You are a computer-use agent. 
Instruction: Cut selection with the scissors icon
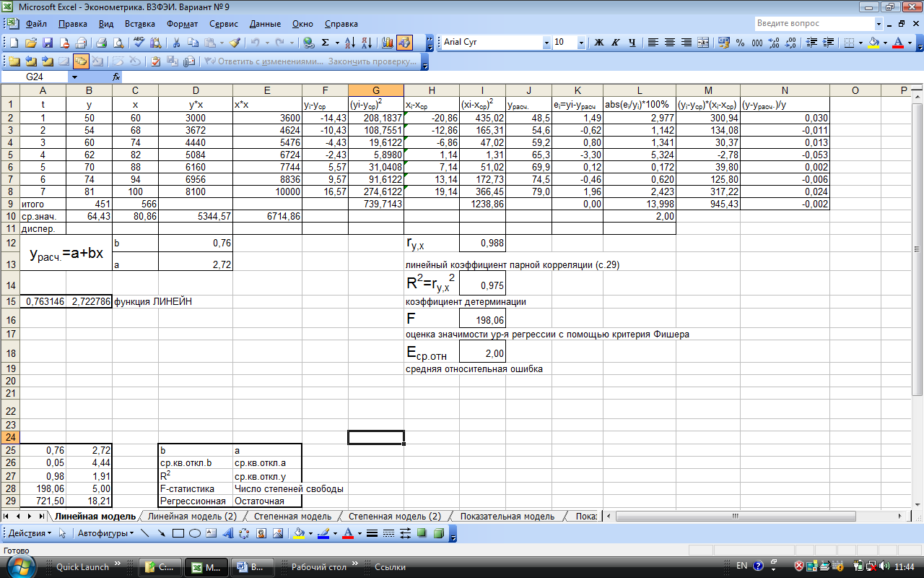tap(175, 43)
